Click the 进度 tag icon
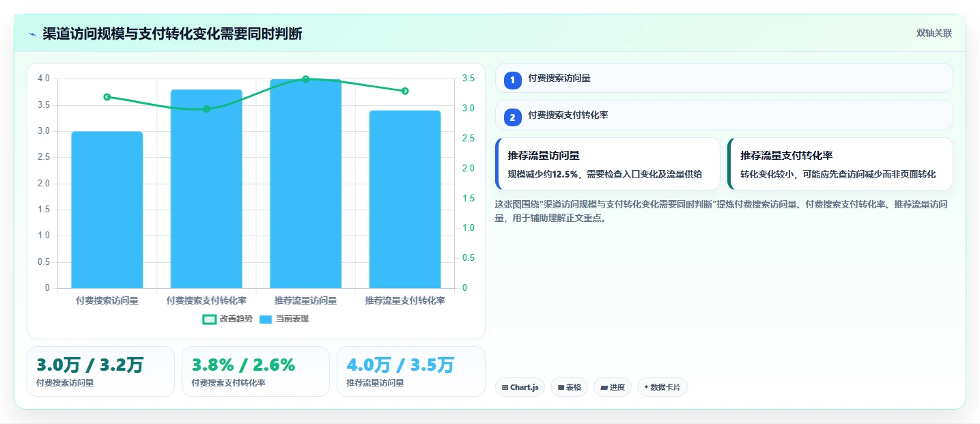The height and width of the screenshot is (424, 980). [604, 388]
